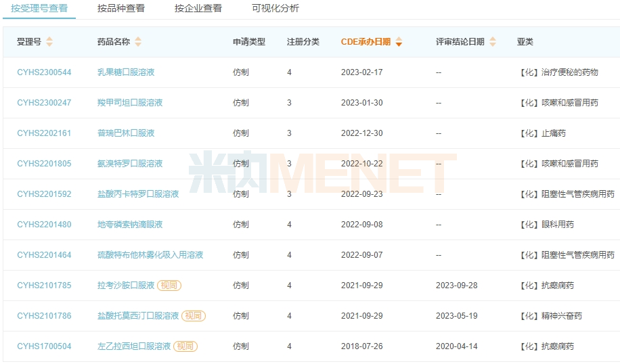Click the 注册分类 column header
Viewport: 620px width, 364px height.
(303, 42)
